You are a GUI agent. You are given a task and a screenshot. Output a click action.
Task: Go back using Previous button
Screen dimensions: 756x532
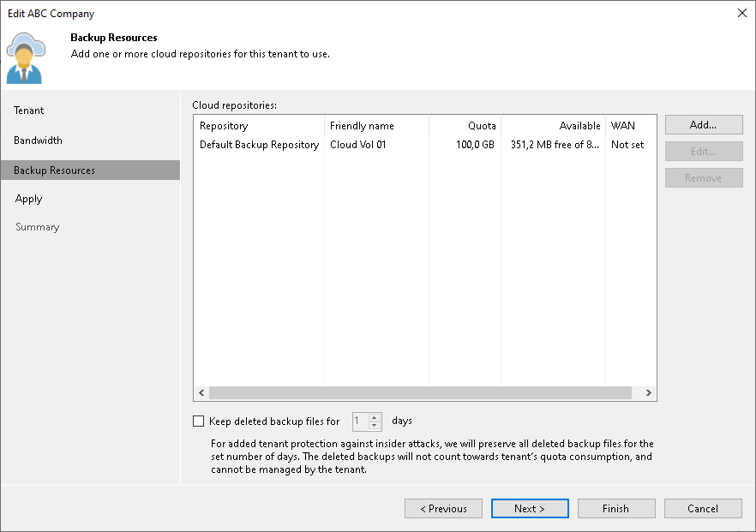click(443, 508)
